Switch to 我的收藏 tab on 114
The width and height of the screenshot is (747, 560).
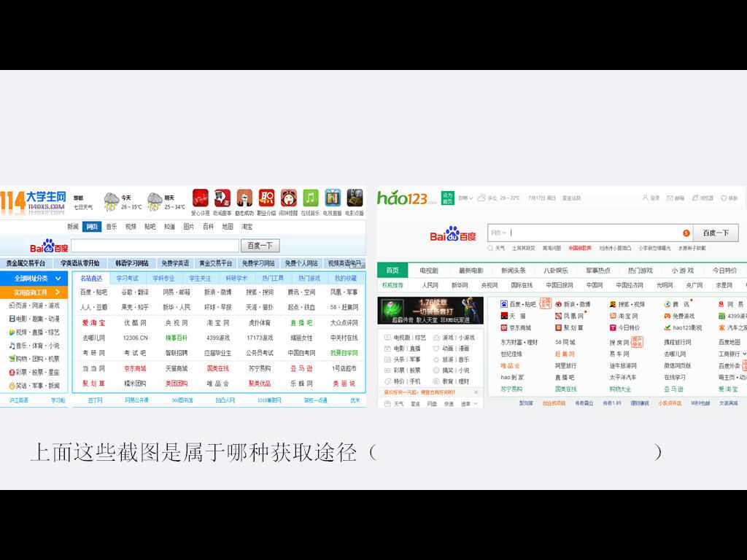coord(345,278)
